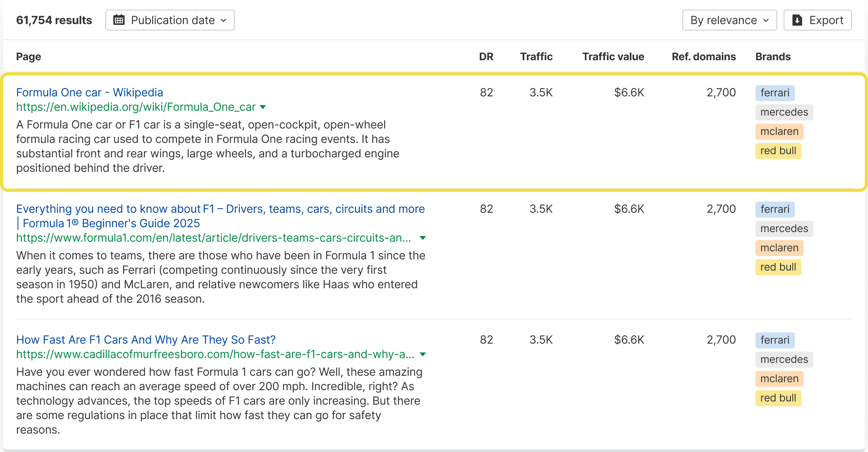The image size is (868, 452).
Task: Click the Traffic column header
Action: [x=536, y=57]
